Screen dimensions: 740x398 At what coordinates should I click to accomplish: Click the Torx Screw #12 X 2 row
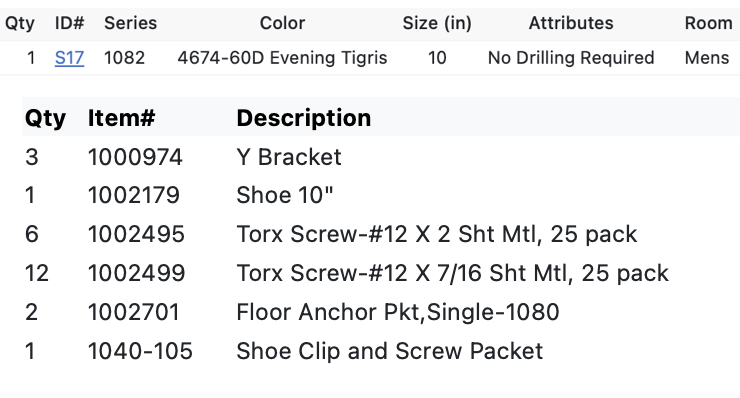pos(380,234)
